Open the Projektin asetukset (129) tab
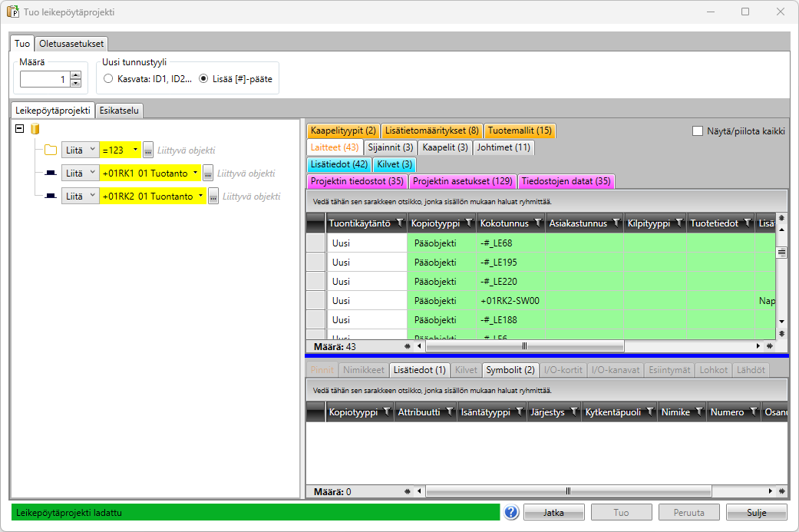Image resolution: width=799 pixels, height=532 pixels. (x=463, y=181)
